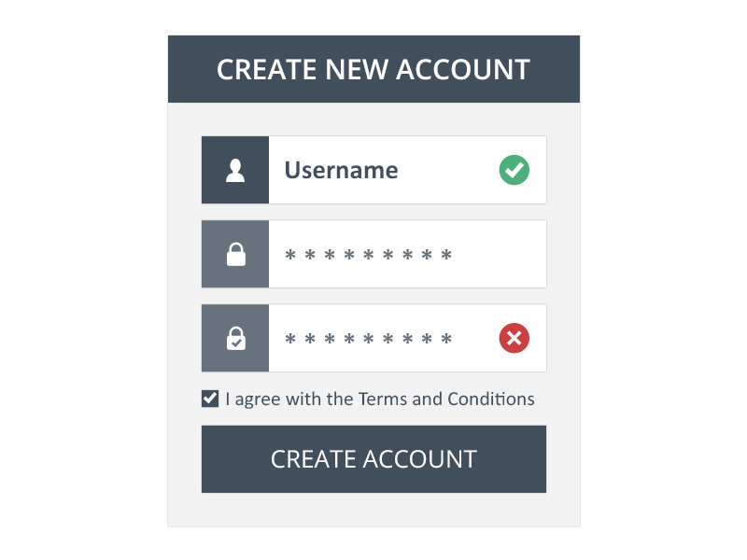Image resolution: width=747 pixels, height=560 pixels.
Task: Click the password input field
Action: pyautogui.click(x=402, y=254)
